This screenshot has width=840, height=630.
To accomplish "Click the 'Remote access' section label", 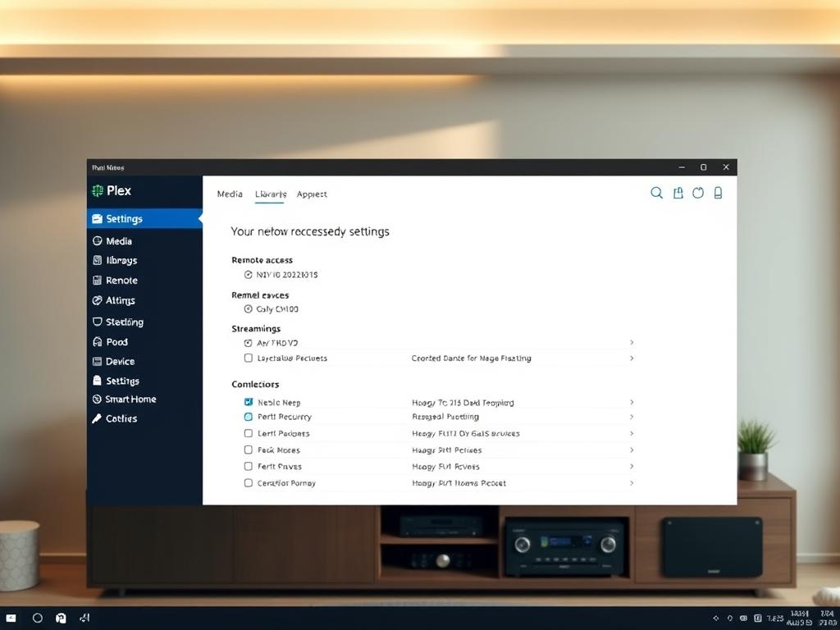I will [x=262, y=260].
